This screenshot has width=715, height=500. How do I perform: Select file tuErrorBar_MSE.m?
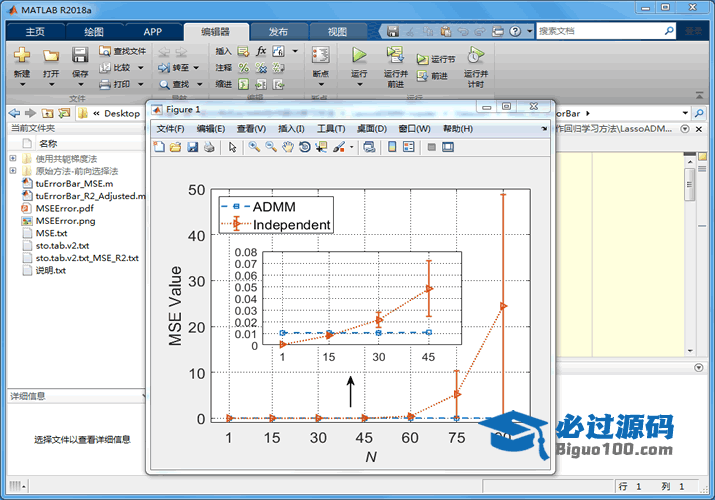[74, 184]
